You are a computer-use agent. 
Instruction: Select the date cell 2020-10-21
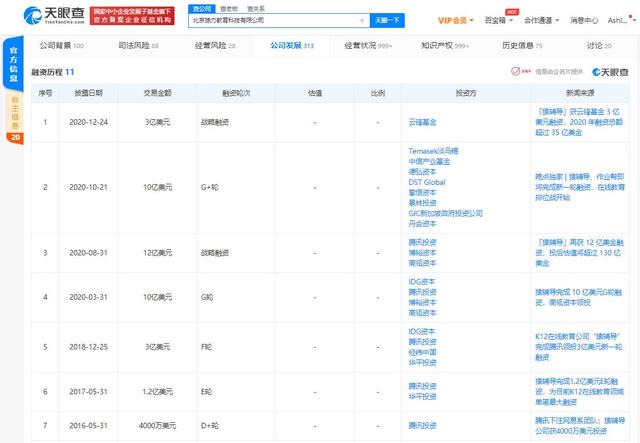coord(89,187)
